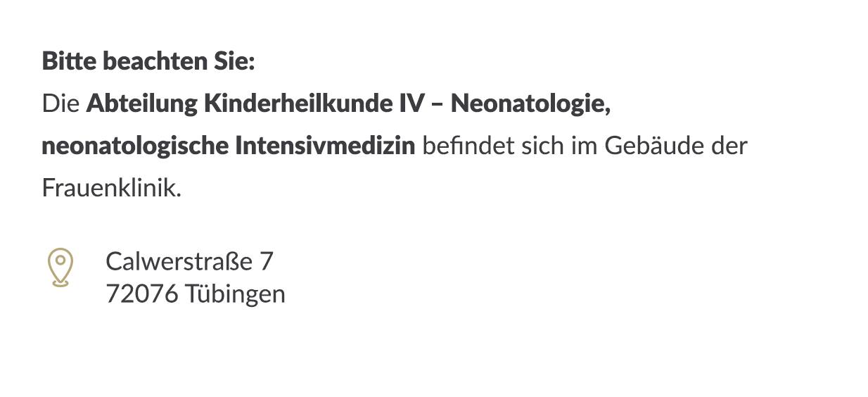Image resolution: width=868 pixels, height=397 pixels.
Task: Click the postal code '72076'
Action: [142, 294]
